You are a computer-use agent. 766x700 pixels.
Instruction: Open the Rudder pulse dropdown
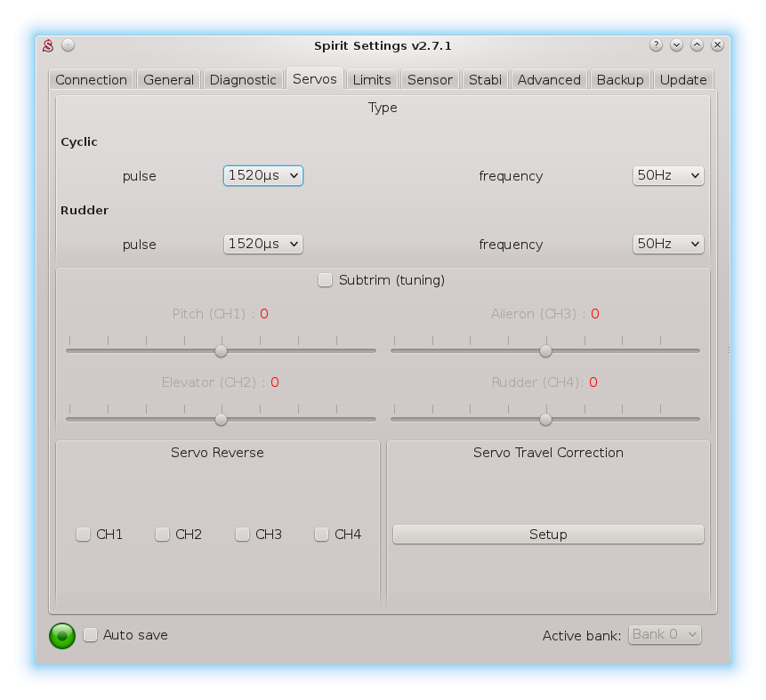[262, 245]
